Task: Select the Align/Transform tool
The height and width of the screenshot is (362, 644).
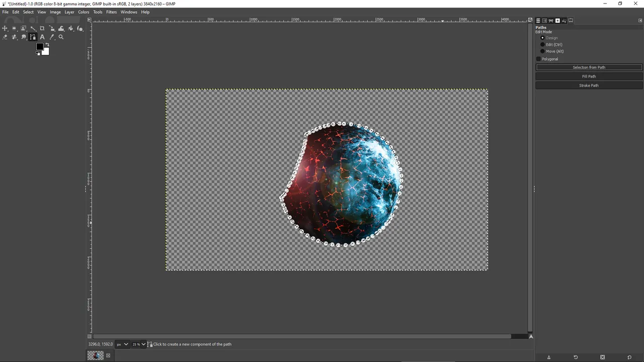Action: coord(52,28)
